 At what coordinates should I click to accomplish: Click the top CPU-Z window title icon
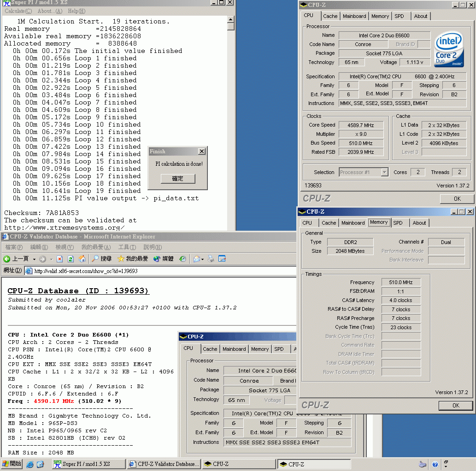pos(304,5)
